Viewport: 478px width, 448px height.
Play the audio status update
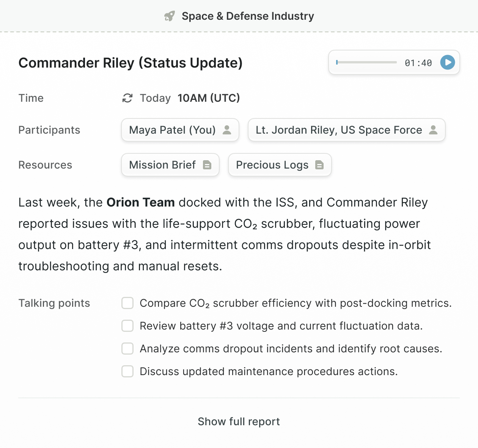coord(448,62)
